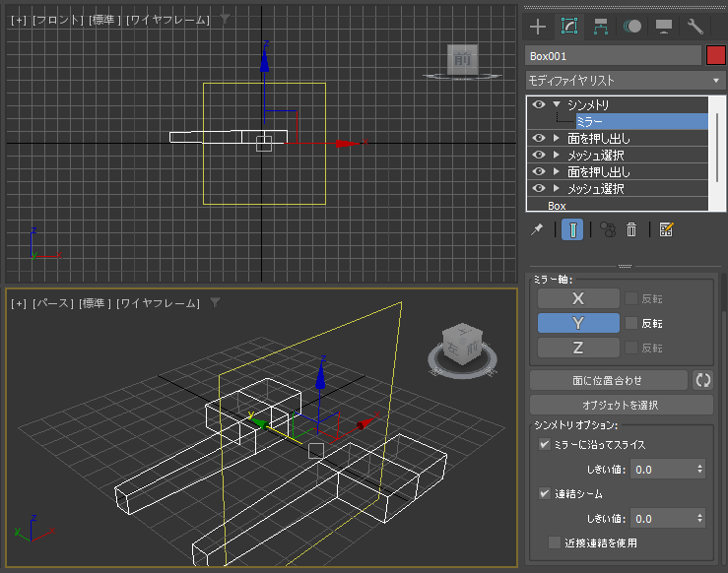This screenshot has width=728, height=573.
Task: Open perspective viewport [+] menu
Action: click(19, 303)
